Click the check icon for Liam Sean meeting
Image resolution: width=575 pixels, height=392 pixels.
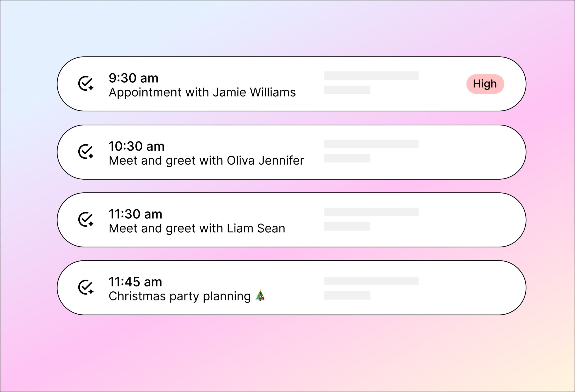pos(86,219)
